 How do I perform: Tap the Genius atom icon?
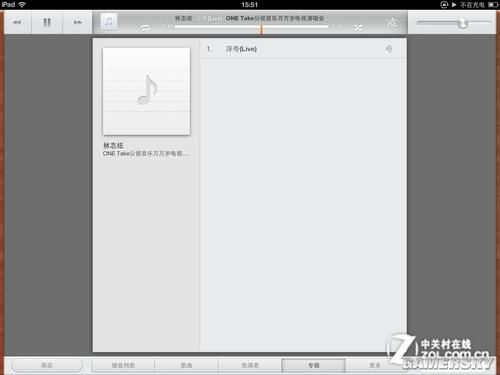point(392,22)
